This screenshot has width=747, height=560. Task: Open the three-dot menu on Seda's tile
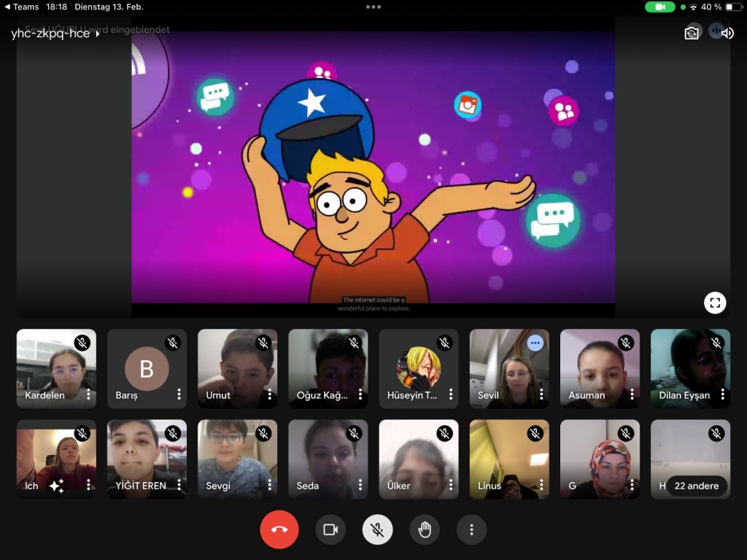(360, 485)
